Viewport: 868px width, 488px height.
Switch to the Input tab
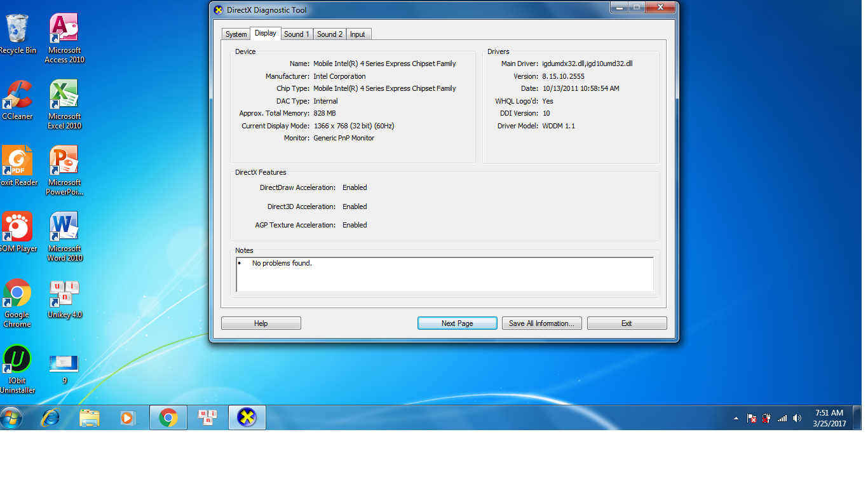[x=358, y=34]
